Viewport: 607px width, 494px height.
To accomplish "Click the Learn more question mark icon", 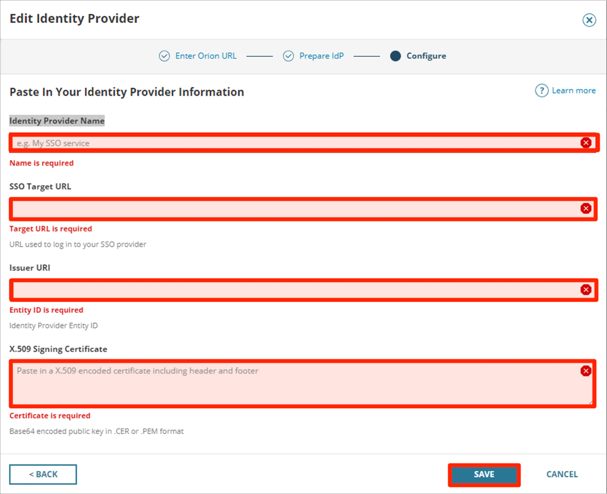I will tap(541, 91).
